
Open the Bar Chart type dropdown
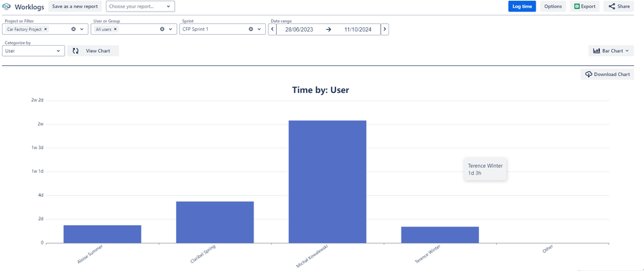611,51
